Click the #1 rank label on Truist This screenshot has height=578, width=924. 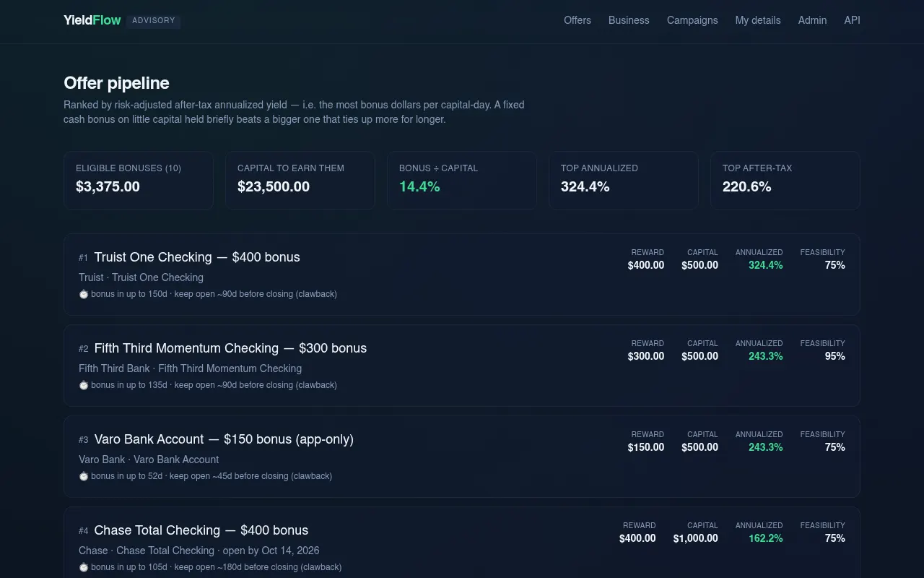84,258
